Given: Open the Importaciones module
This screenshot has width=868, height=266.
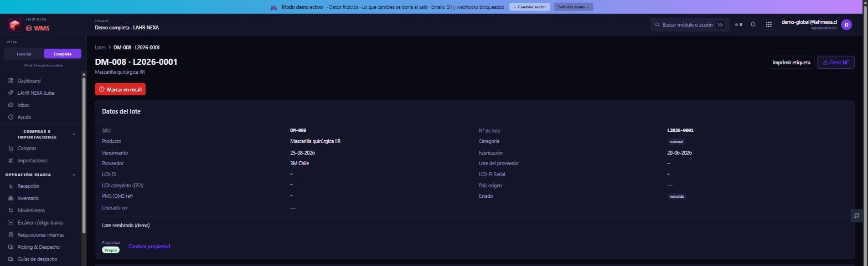Looking at the screenshot, I should tap(33, 161).
